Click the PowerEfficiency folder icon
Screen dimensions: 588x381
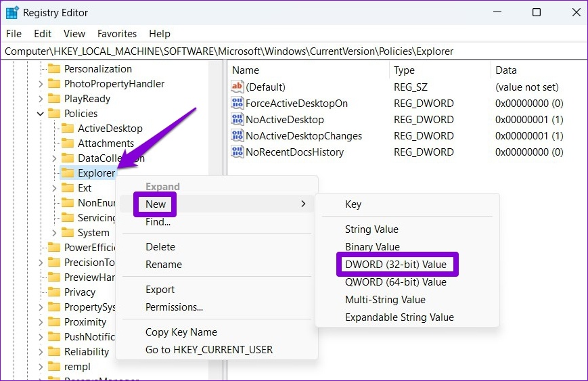tap(54, 248)
